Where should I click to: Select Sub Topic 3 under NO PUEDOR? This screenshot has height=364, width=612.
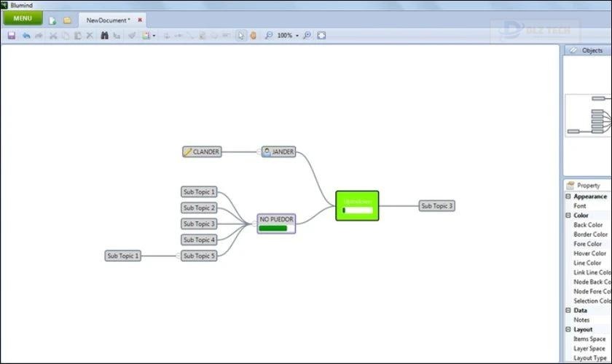199,224
